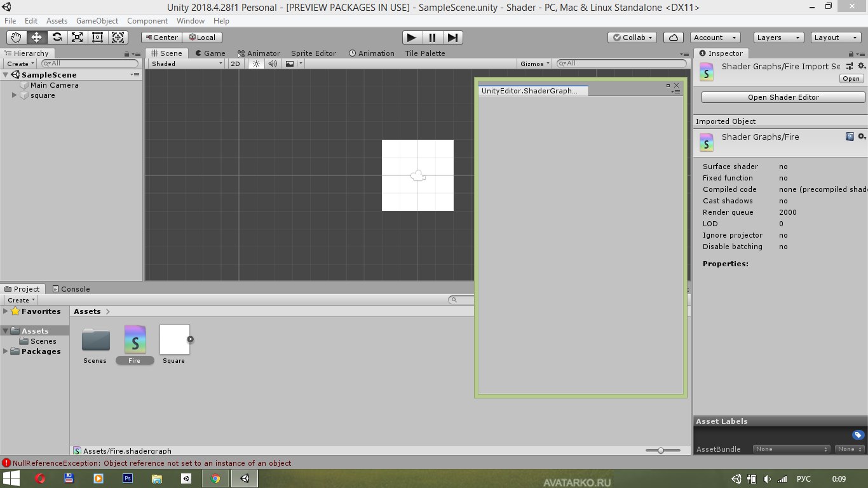
Task: Toggle 2D scene view mode
Action: (x=236, y=64)
